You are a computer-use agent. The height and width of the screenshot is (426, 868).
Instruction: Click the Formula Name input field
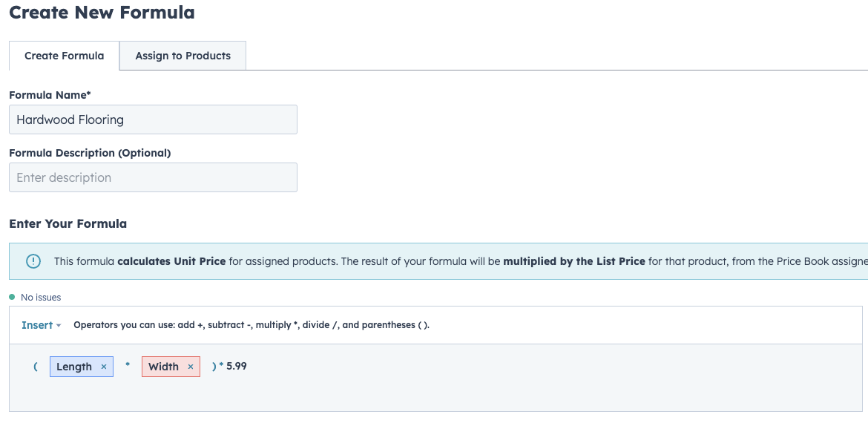click(153, 119)
